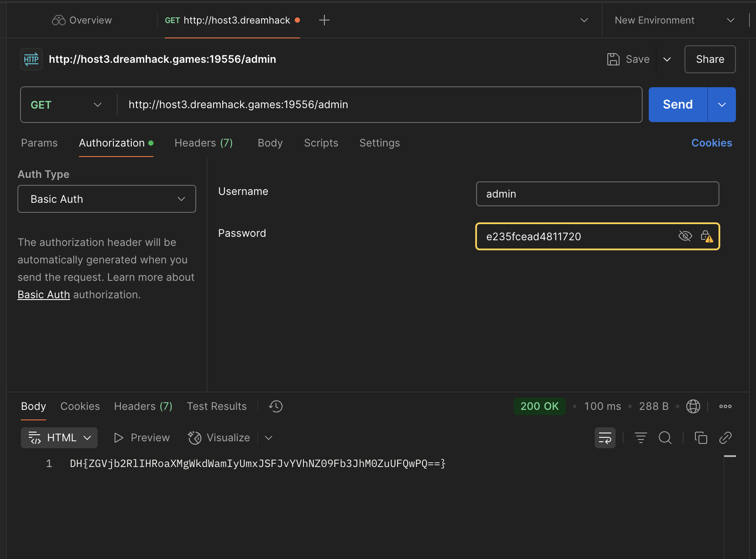Save the current request
Image resolution: width=756 pixels, height=559 pixels.
pyautogui.click(x=628, y=59)
